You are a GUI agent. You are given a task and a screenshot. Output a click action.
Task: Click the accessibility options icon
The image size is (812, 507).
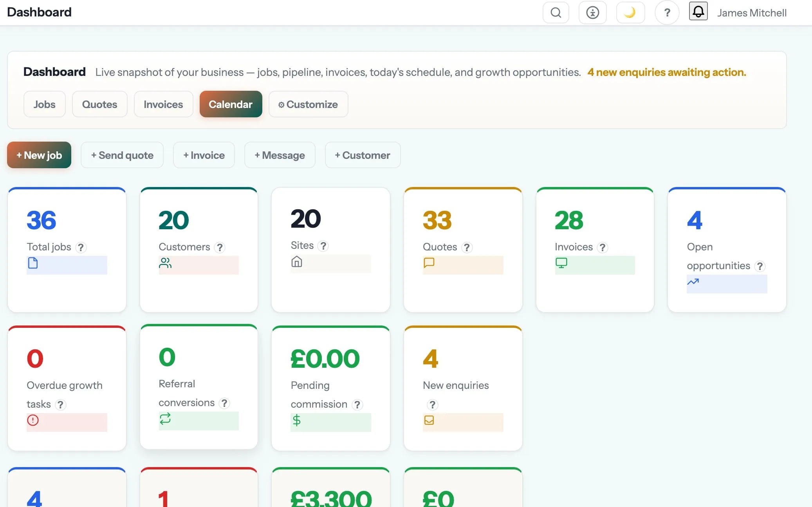(592, 13)
